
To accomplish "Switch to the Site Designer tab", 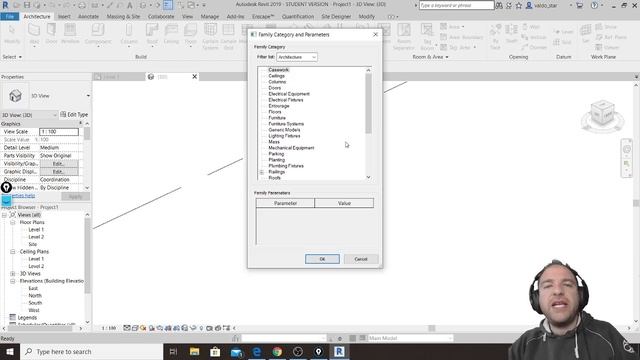I will pyautogui.click(x=336, y=16).
